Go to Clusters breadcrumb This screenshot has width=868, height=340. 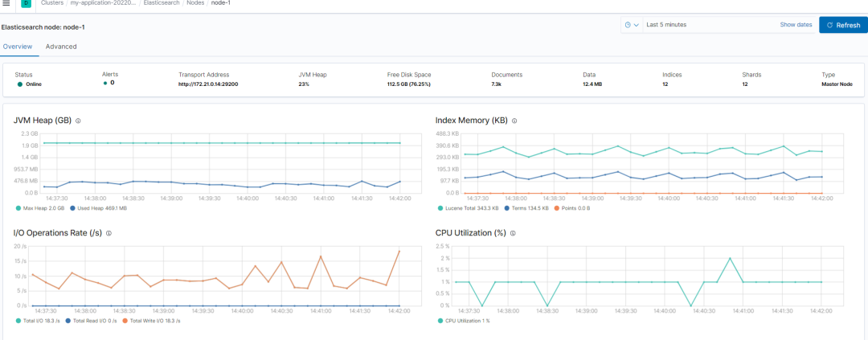[52, 3]
